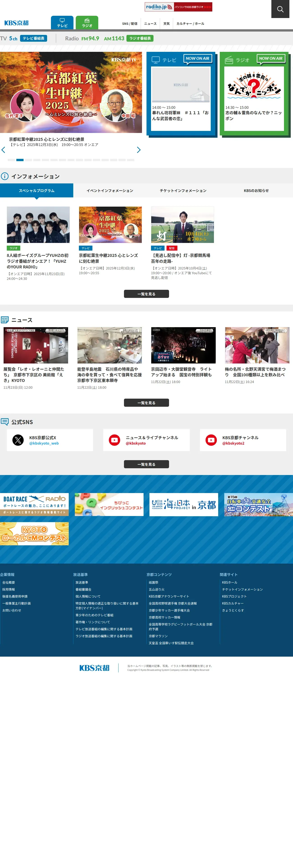Open 能登半島地震 news article headline
Viewport: 293px width, 868px height.
point(110,375)
